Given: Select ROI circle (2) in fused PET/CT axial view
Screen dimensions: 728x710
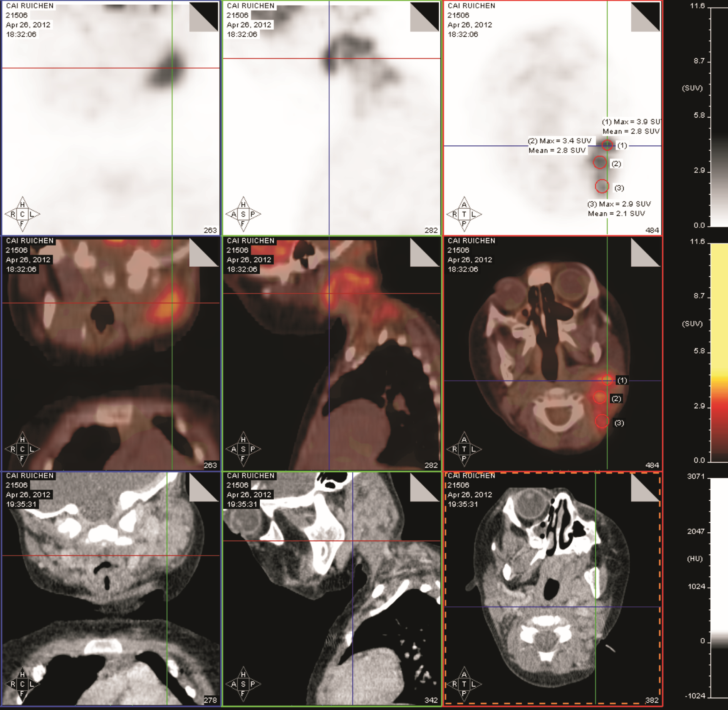Looking at the screenshot, I should pos(599,397).
